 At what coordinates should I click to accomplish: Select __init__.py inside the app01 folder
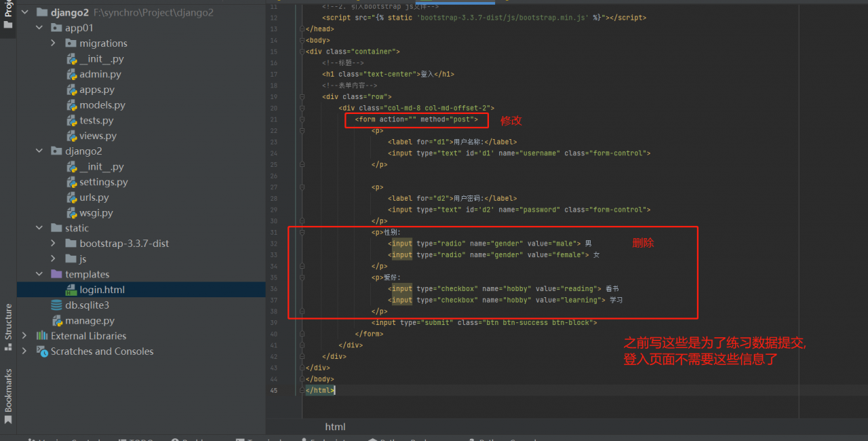tap(102, 59)
